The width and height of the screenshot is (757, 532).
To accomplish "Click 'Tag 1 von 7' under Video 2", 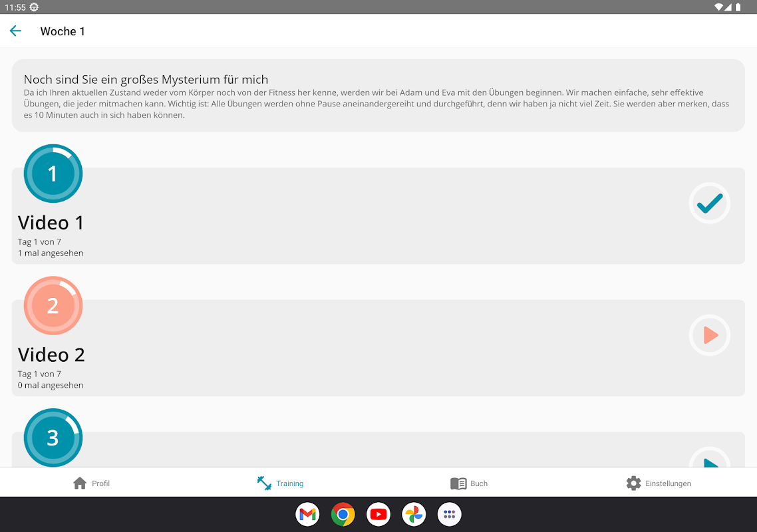I will tap(40, 374).
